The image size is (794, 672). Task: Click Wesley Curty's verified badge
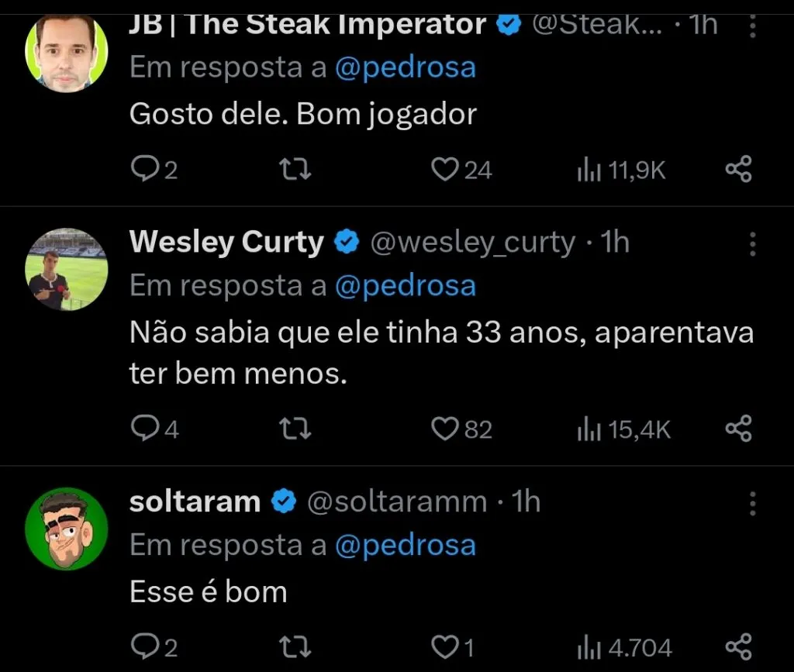point(347,241)
